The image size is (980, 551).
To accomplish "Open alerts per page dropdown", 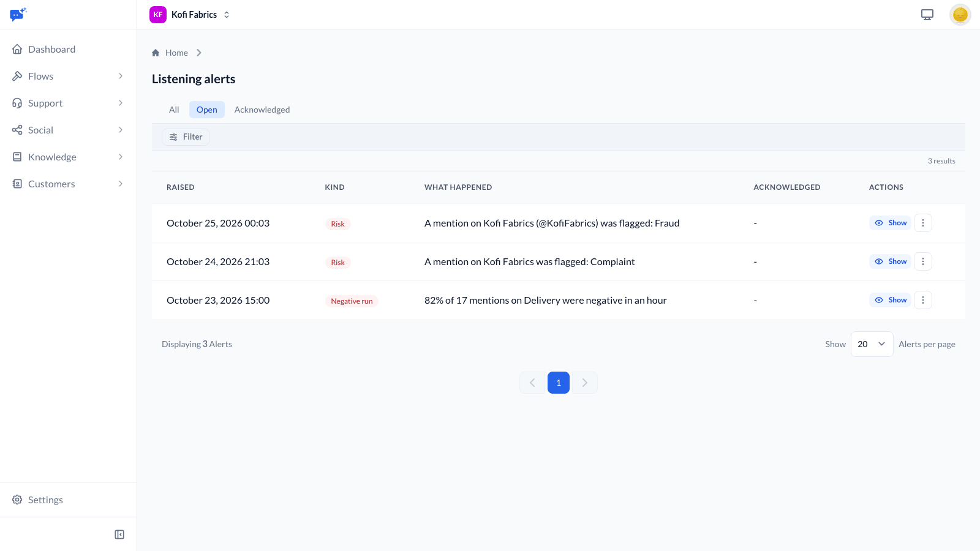I will pyautogui.click(x=872, y=344).
